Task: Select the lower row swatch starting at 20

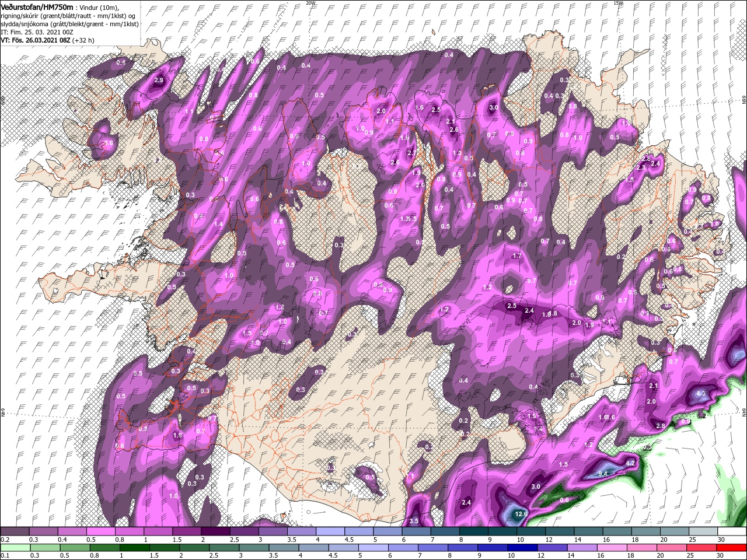Action: tap(672, 548)
